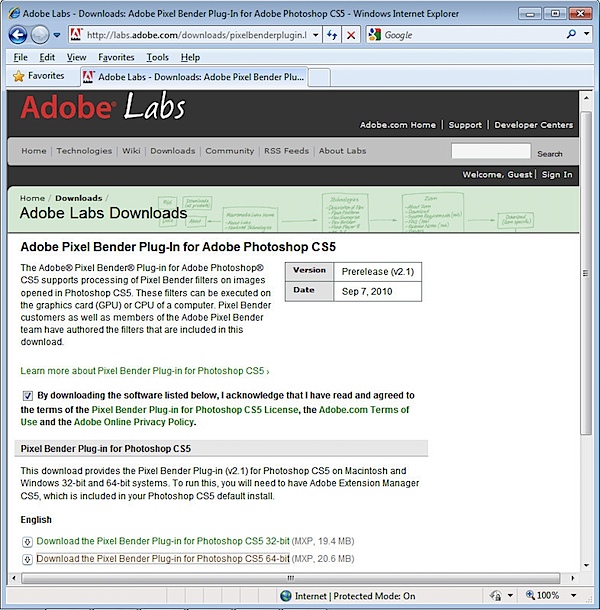This screenshot has height=610, width=600.
Task: Click the 100% zoom level button
Action: coord(542,595)
